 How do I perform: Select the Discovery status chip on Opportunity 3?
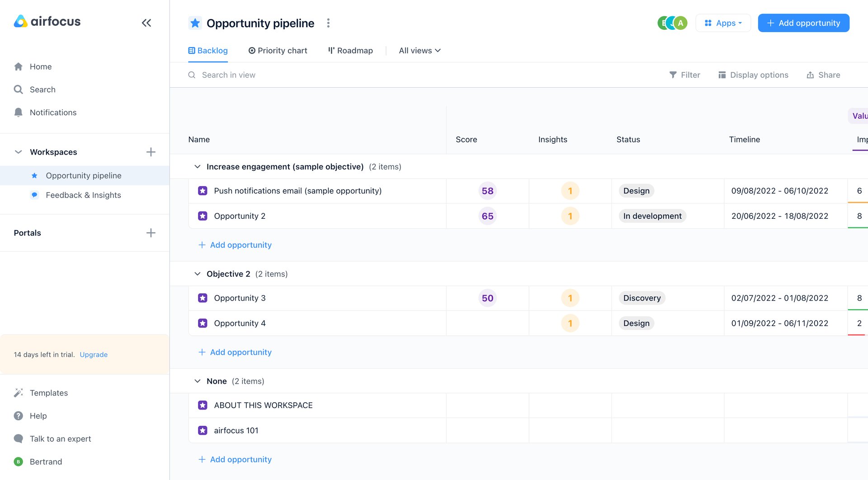[x=642, y=298]
